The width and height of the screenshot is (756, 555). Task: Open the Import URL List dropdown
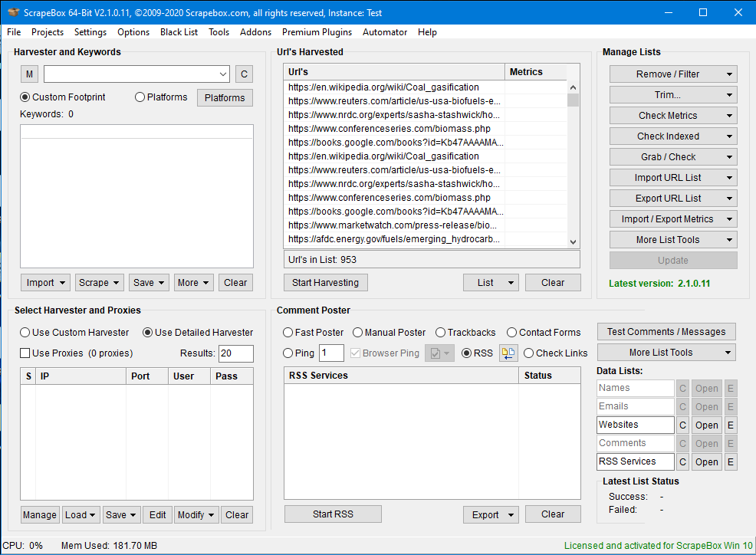tap(673, 178)
